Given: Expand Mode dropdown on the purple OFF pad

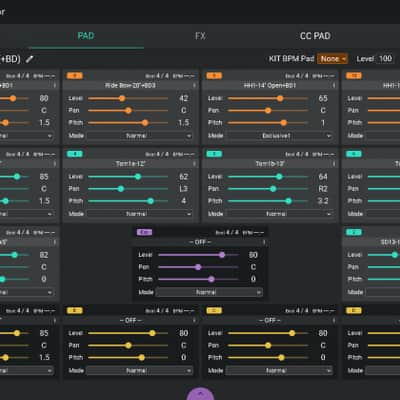Looking at the screenshot, I should pyautogui.click(x=209, y=292).
